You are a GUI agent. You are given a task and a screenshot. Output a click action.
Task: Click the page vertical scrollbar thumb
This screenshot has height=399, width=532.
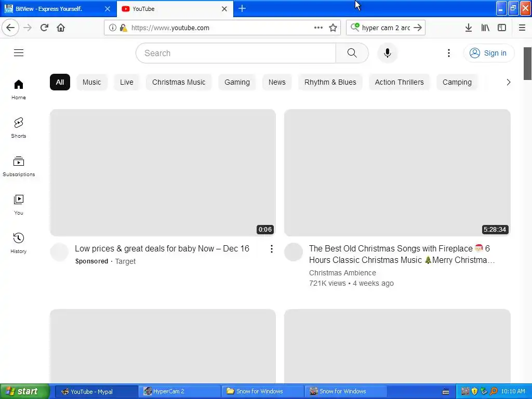click(528, 63)
